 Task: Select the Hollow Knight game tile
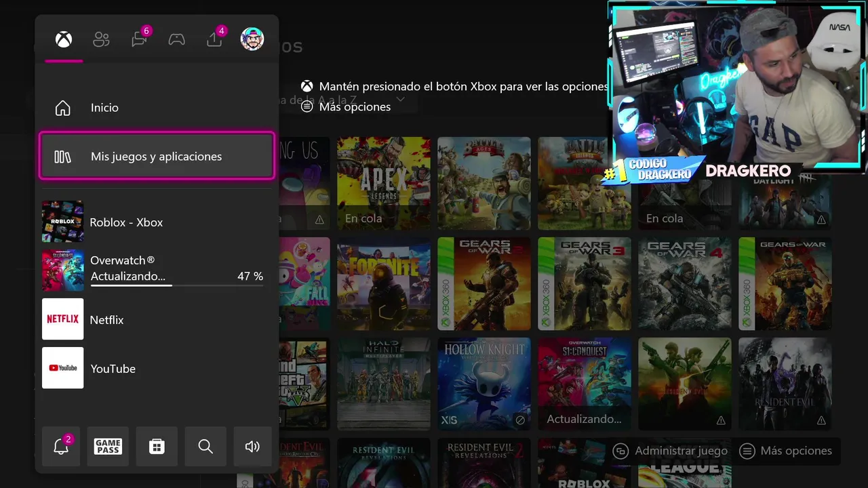[484, 384]
